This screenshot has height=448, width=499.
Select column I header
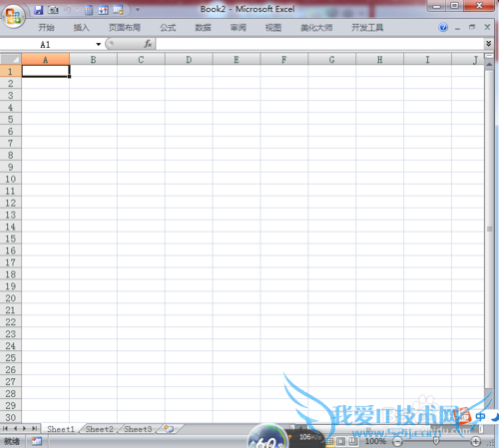coord(427,60)
